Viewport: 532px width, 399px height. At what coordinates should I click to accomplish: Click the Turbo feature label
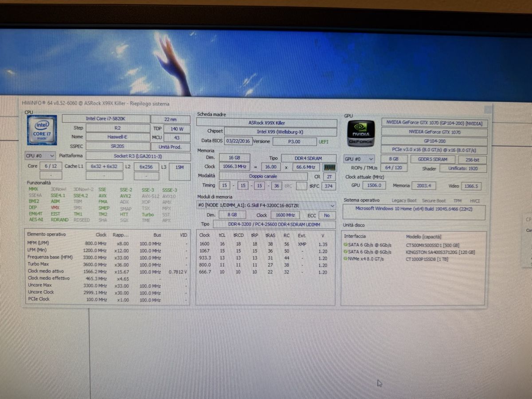(148, 215)
